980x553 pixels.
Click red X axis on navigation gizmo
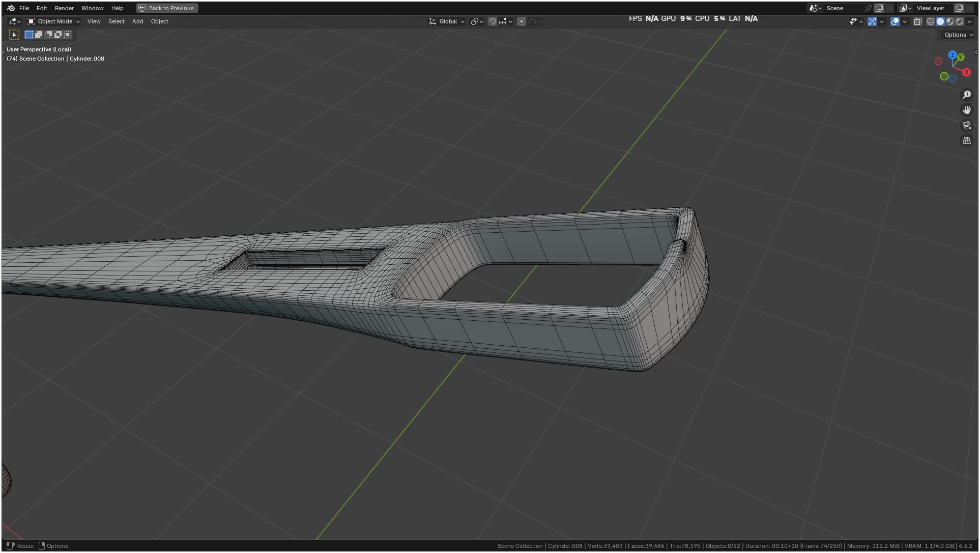[x=966, y=72]
